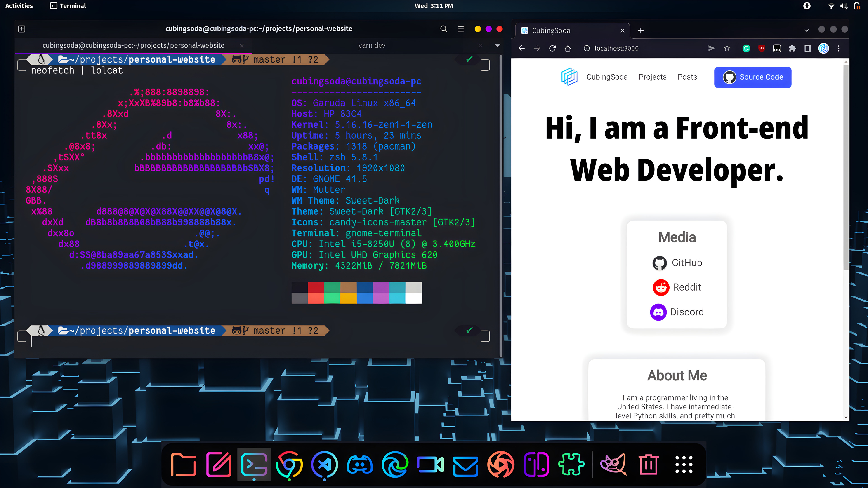Open the Posts nav link
Image resolution: width=868 pixels, height=488 pixels.
tap(687, 77)
